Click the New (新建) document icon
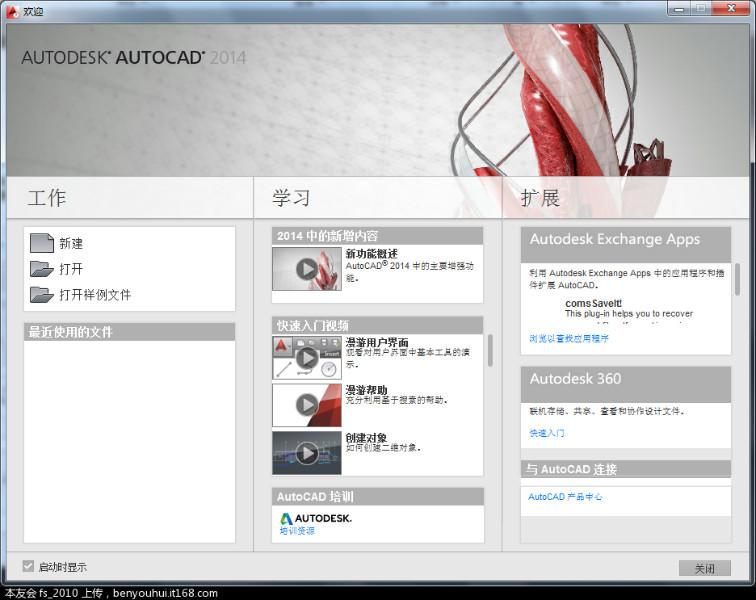Image resolution: width=756 pixels, height=600 pixels. tap(41, 243)
